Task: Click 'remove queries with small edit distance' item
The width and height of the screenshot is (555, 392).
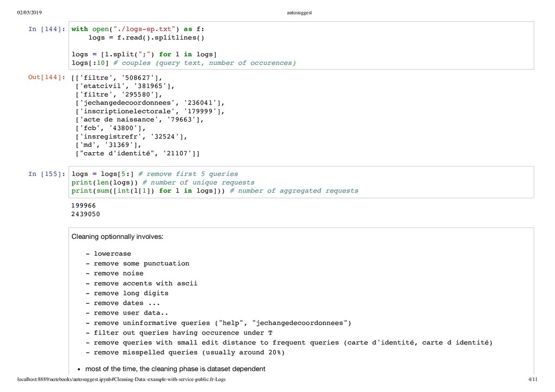Action: pyautogui.click(x=289, y=343)
